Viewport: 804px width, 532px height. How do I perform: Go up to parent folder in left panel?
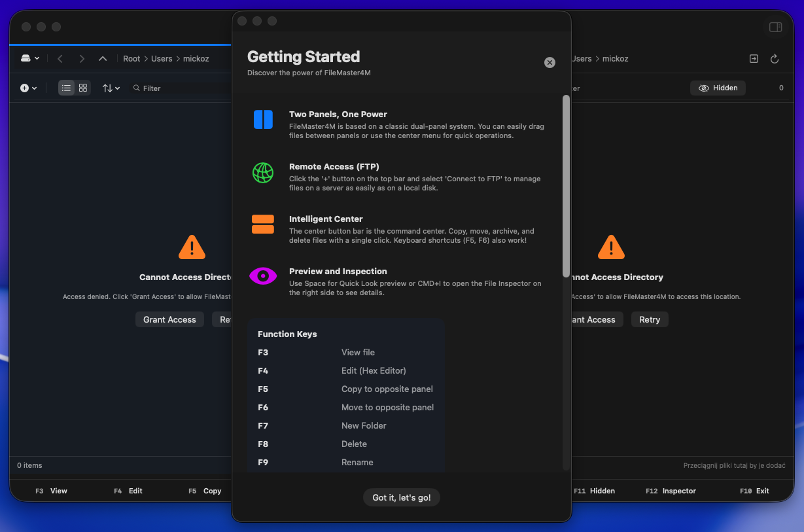[x=103, y=59]
